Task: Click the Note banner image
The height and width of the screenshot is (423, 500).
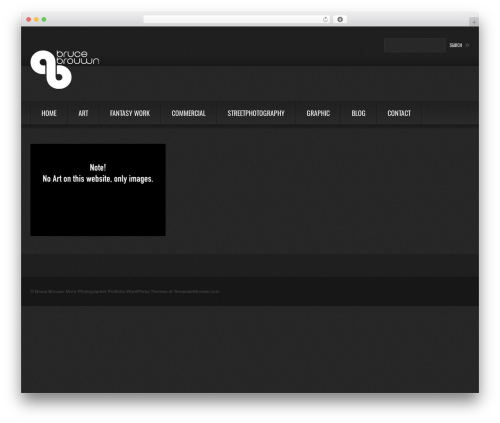Action: tap(98, 190)
